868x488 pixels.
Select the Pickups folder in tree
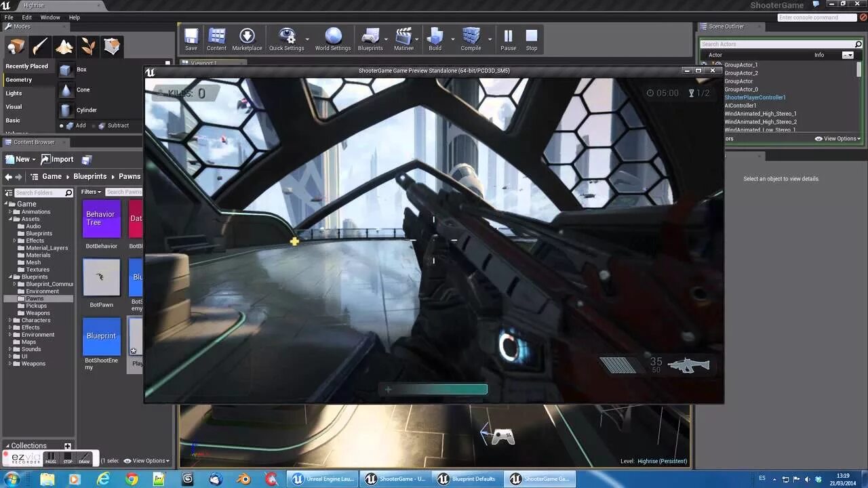tap(36, 306)
